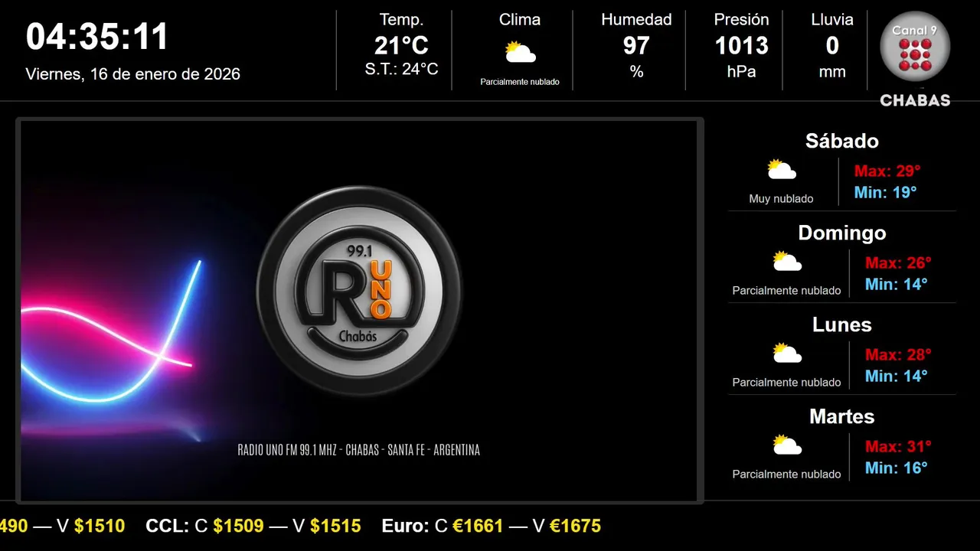Click Martes forecast cloud icon
The width and height of the screenshot is (980, 551).
pos(787,445)
